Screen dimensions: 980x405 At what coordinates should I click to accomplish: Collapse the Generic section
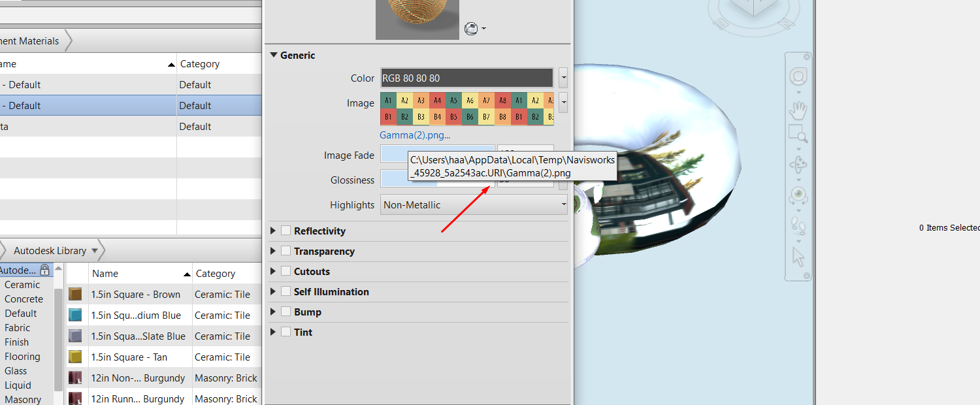[x=274, y=56]
